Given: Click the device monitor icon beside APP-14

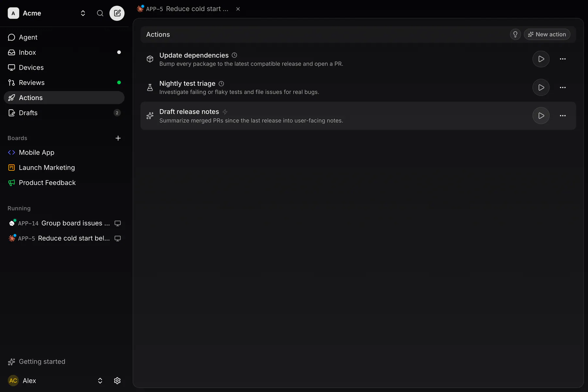Looking at the screenshot, I should 118,223.
